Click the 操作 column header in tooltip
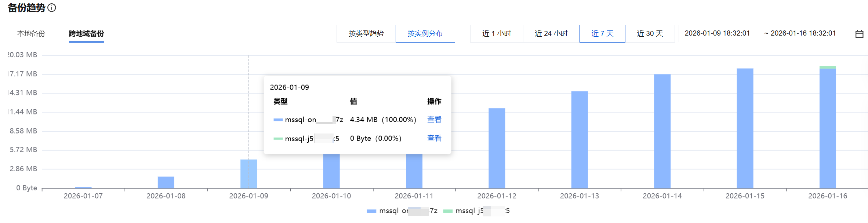Screen dimensions: 868x223 [434, 101]
